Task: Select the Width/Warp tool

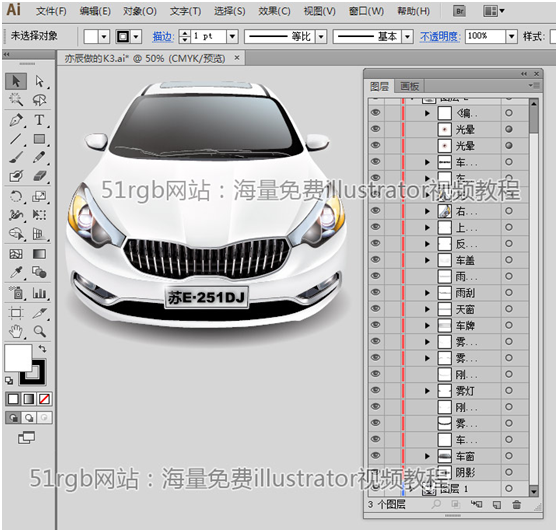Action: [16, 215]
